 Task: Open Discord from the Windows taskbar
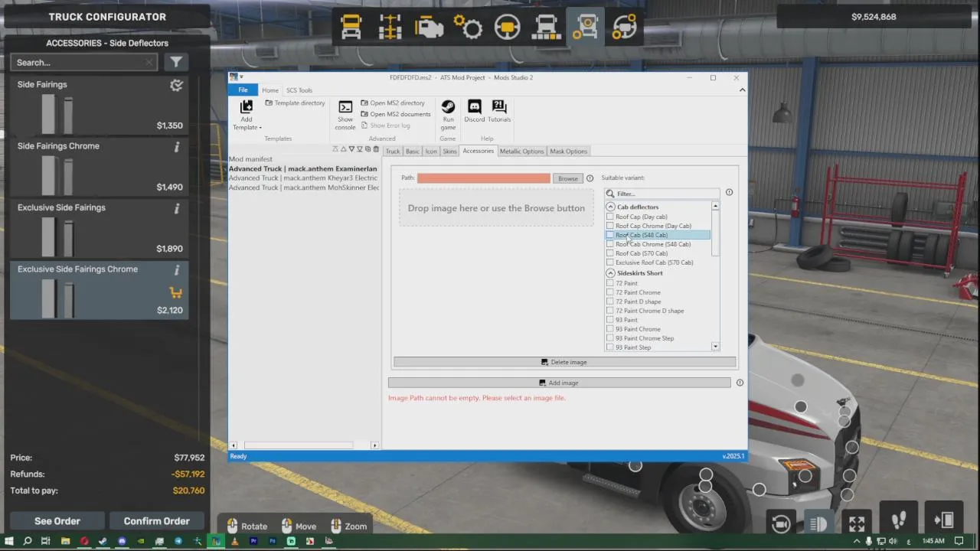[122, 541]
